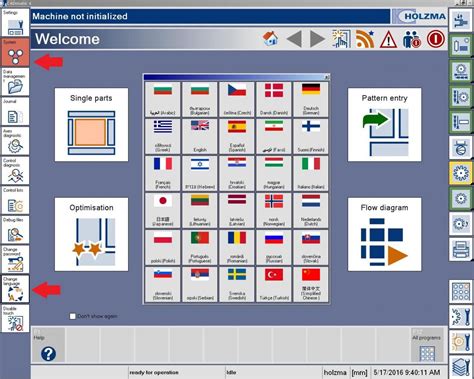Open Change language in the sidebar
The height and width of the screenshot is (379, 474).
15,289
